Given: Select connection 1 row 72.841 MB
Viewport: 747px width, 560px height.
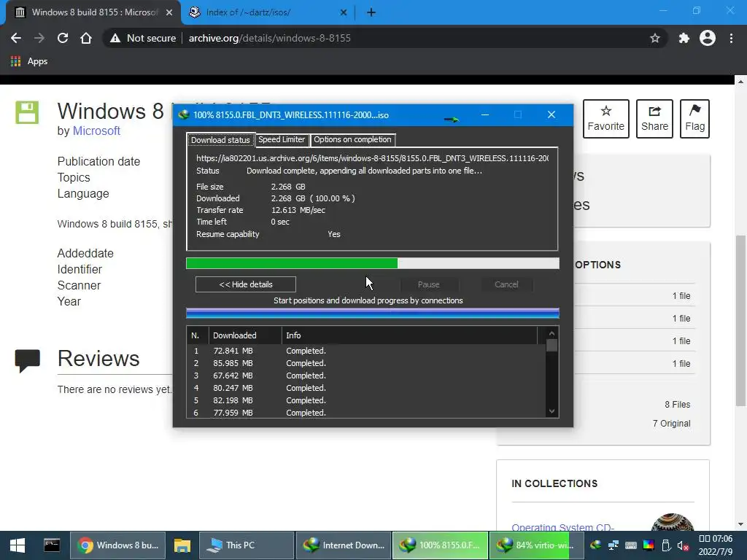Looking at the screenshot, I should pos(366,351).
